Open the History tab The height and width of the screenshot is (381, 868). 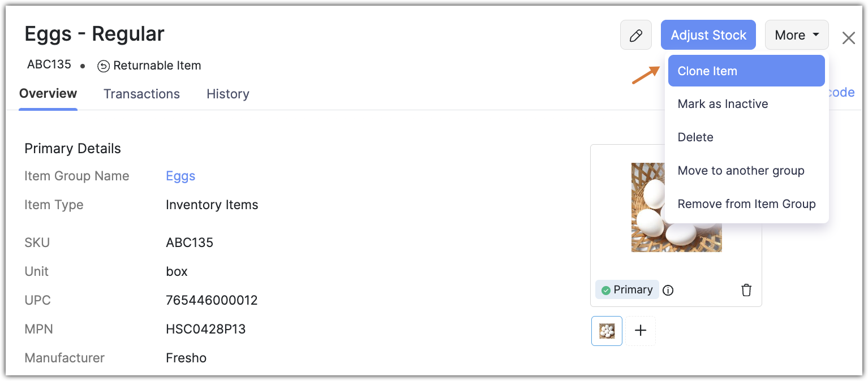point(227,94)
